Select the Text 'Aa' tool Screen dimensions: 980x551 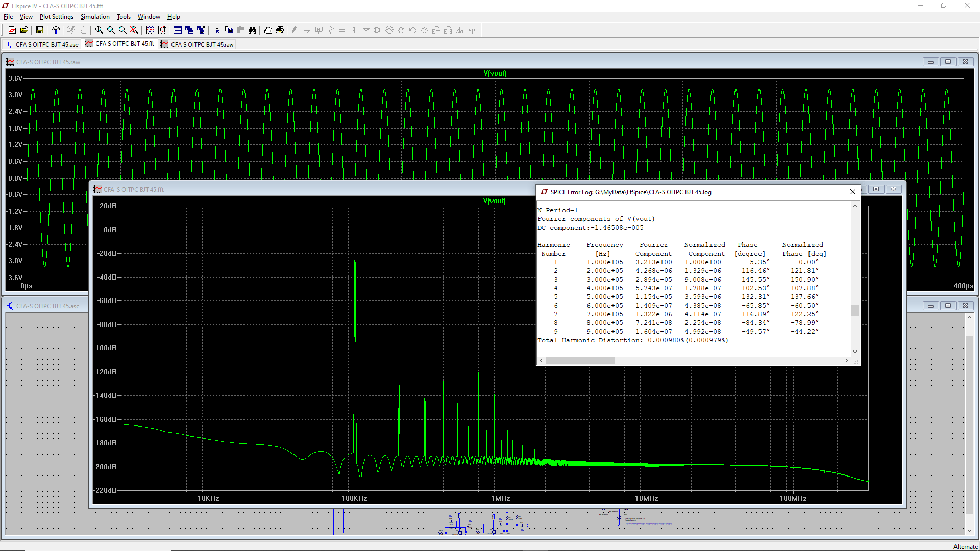pyautogui.click(x=460, y=30)
